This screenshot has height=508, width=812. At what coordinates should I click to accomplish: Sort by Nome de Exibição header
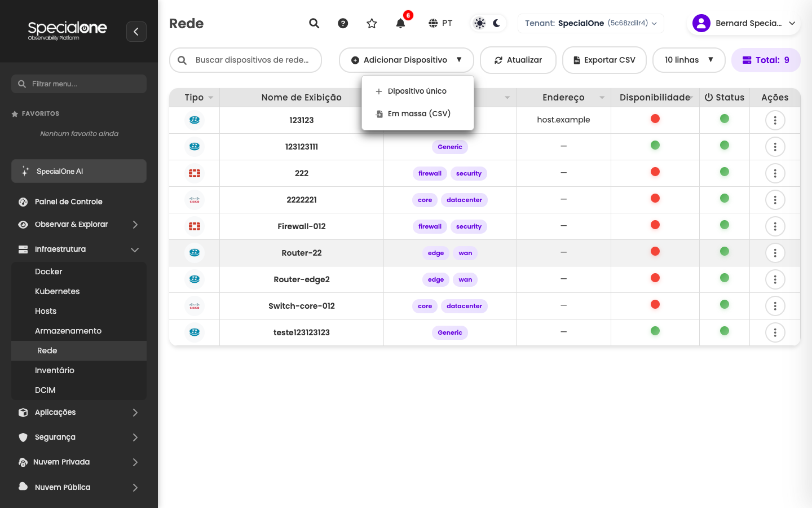click(302, 98)
